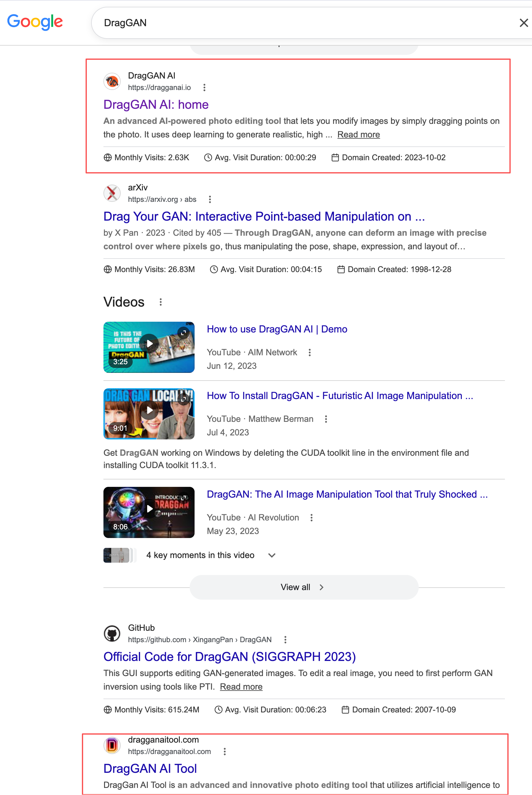This screenshot has height=795, width=532.
Task: Click 'Monthly Visits: 615.24M' stat
Action: pyautogui.click(x=151, y=710)
